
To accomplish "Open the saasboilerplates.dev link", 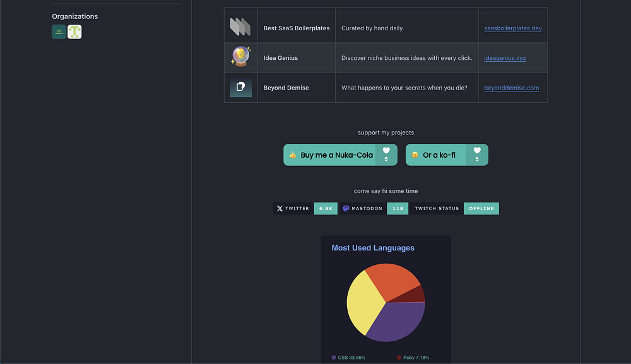I will 512,28.
